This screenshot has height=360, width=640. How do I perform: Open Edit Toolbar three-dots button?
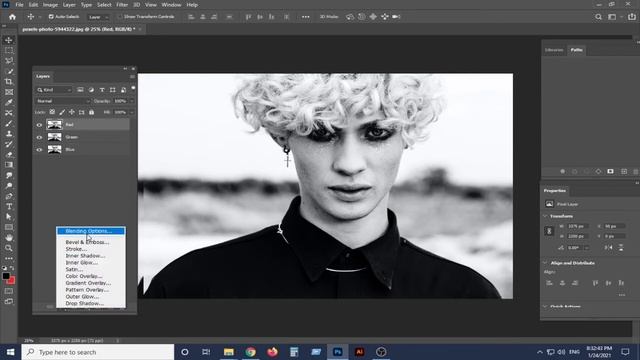9,258
